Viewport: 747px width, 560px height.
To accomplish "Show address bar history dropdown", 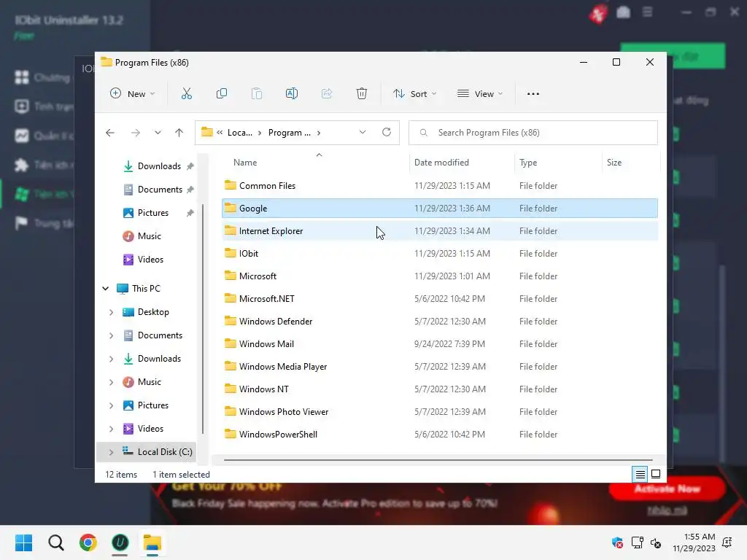I will tap(363, 133).
